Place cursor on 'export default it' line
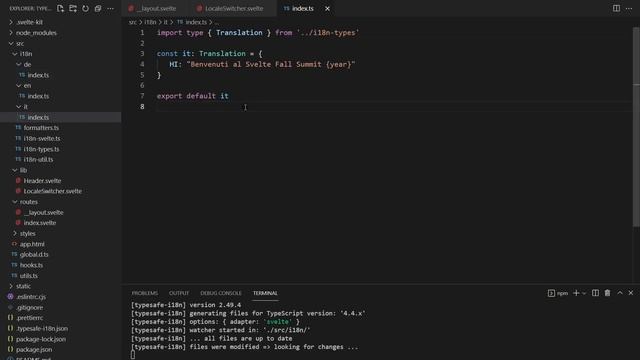Image resolution: width=640 pixels, height=360 pixels. pyautogui.click(x=193, y=96)
